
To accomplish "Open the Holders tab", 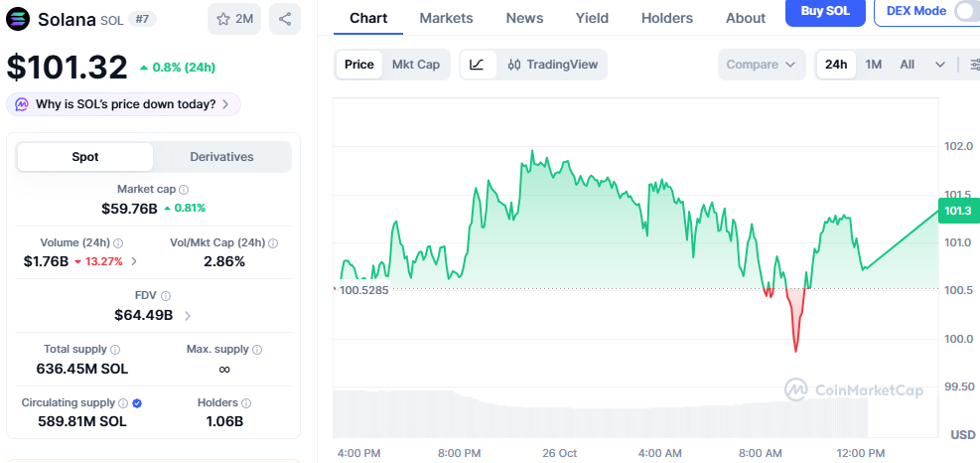I will pos(667,18).
